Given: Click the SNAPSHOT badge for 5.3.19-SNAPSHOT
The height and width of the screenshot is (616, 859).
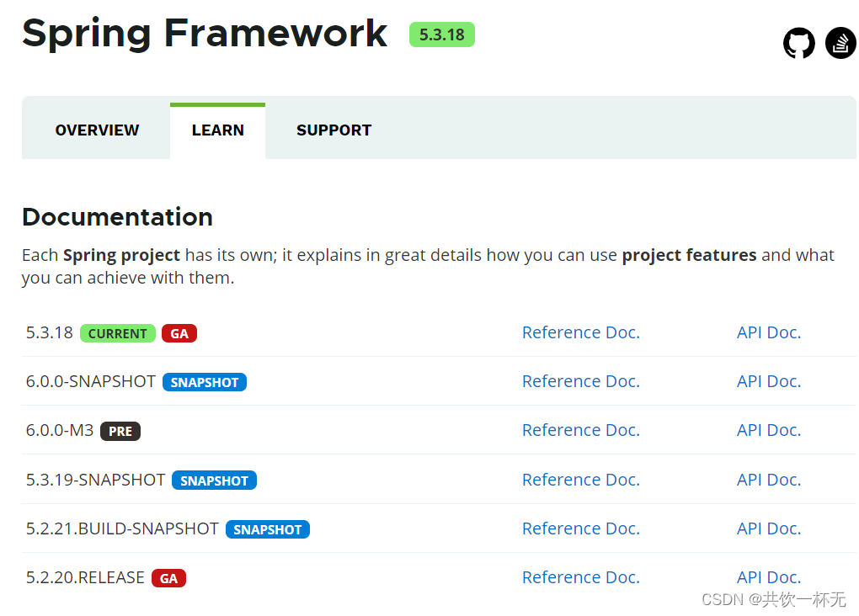Looking at the screenshot, I should point(214,481).
